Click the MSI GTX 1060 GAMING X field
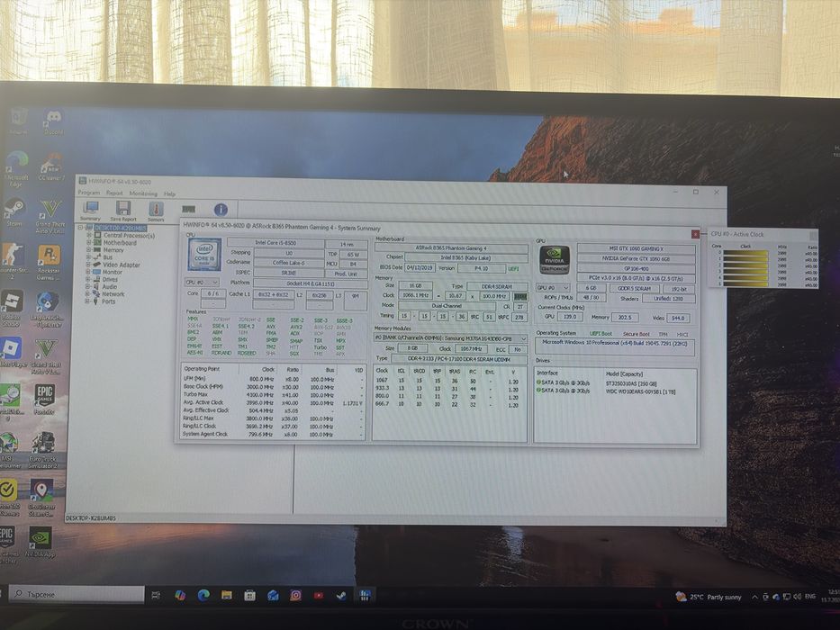The image size is (840, 630). coord(636,248)
